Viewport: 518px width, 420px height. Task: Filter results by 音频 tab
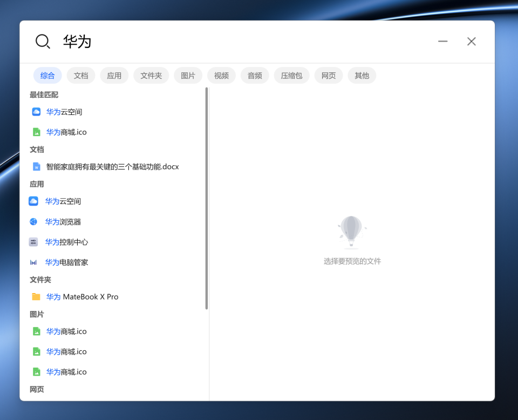[x=255, y=76]
